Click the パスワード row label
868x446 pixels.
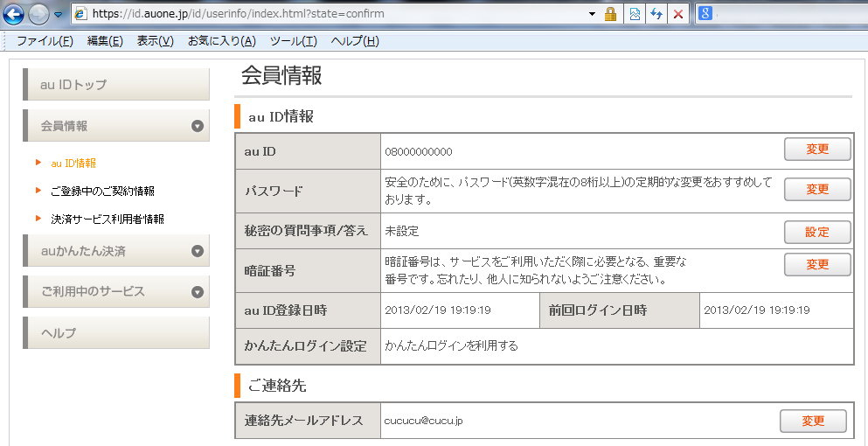pyautogui.click(x=274, y=192)
